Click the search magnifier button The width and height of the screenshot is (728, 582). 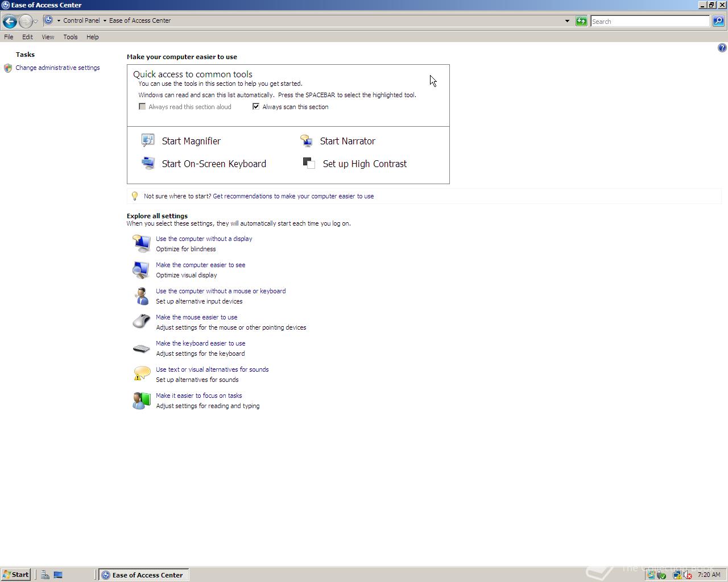click(718, 21)
